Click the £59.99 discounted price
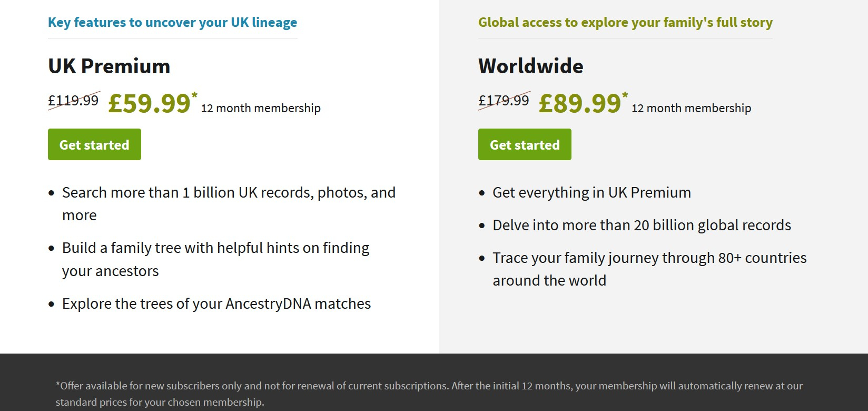868x411 pixels. pos(149,103)
